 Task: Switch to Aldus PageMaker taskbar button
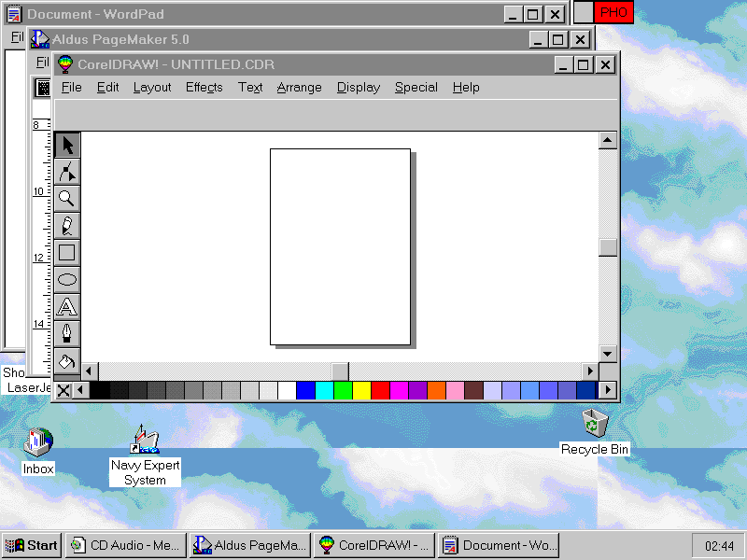click(x=249, y=545)
